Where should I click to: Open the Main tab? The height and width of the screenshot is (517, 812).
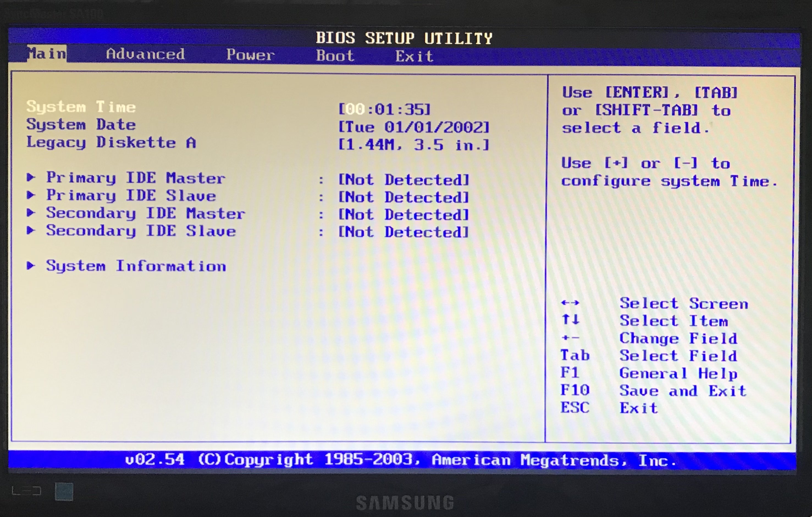click(46, 54)
